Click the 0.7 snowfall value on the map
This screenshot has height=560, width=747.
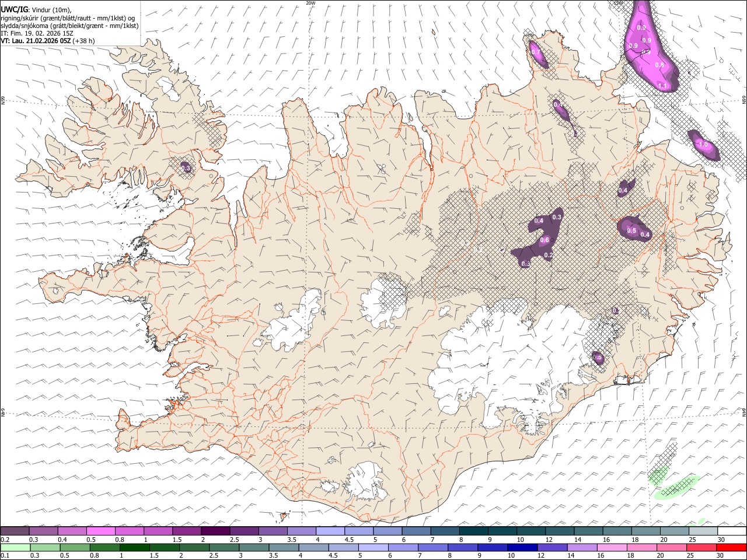click(x=536, y=52)
